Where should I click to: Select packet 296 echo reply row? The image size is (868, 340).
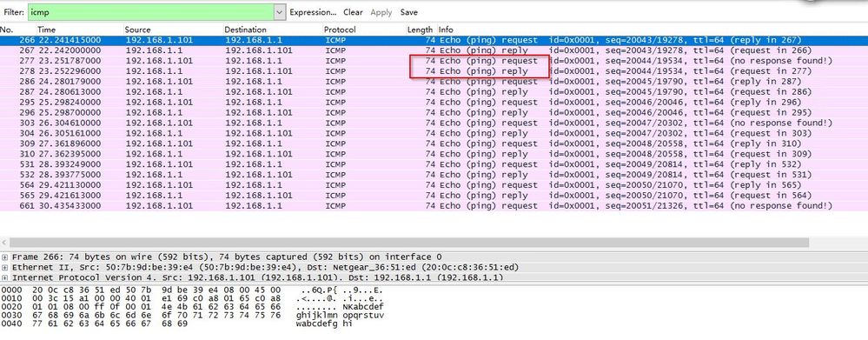pos(434,112)
